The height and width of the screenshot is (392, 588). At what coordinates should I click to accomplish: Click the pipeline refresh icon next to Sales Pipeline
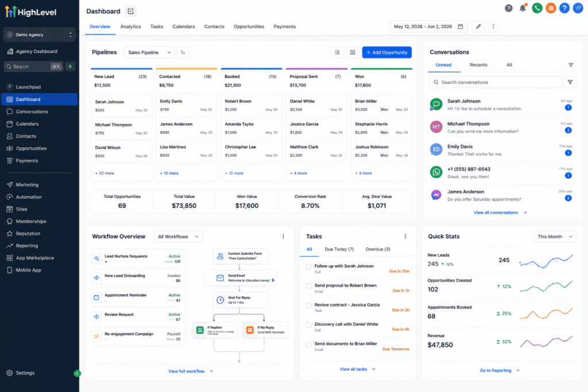(183, 52)
